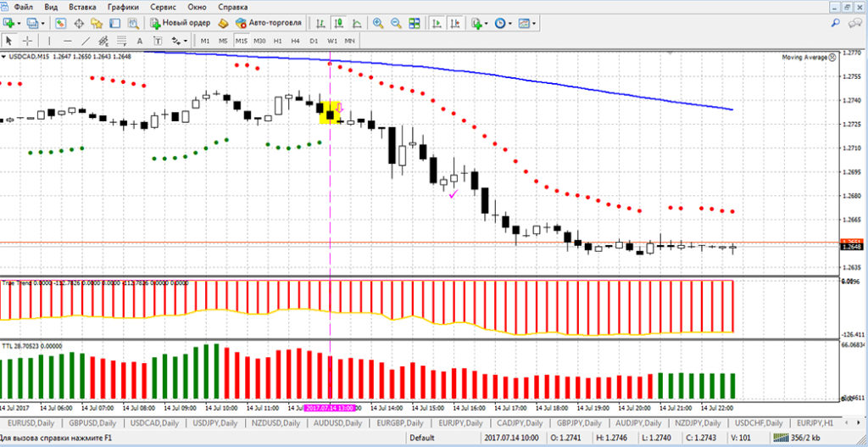Image resolution: width=868 pixels, height=447 pixels.
Task: Switch chart to Bar Chart icon
Action: (x=320, y=23)
